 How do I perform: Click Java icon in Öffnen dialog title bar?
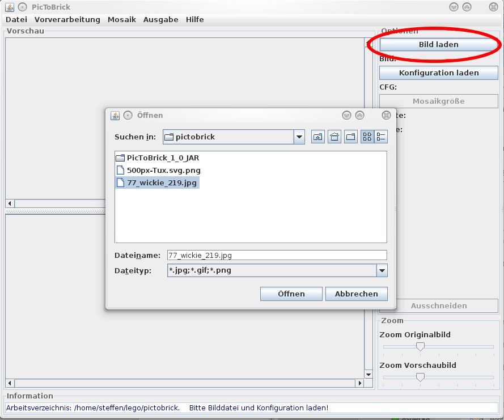point(115,116)
